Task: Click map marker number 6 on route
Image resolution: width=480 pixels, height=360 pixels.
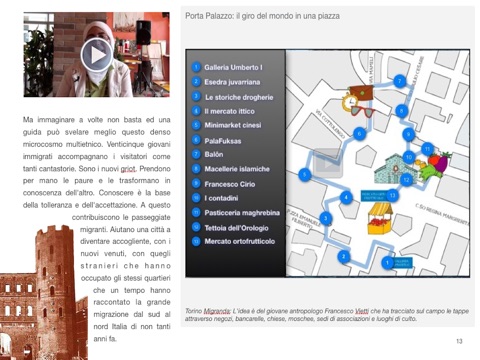Action: pos(359,134)
